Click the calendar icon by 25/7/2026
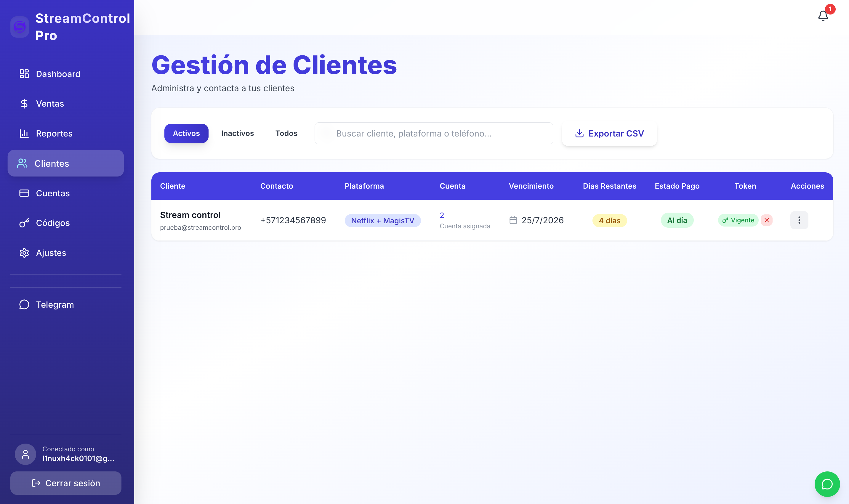The width and height of the screenshot is (849, 504). pos(513,220)
